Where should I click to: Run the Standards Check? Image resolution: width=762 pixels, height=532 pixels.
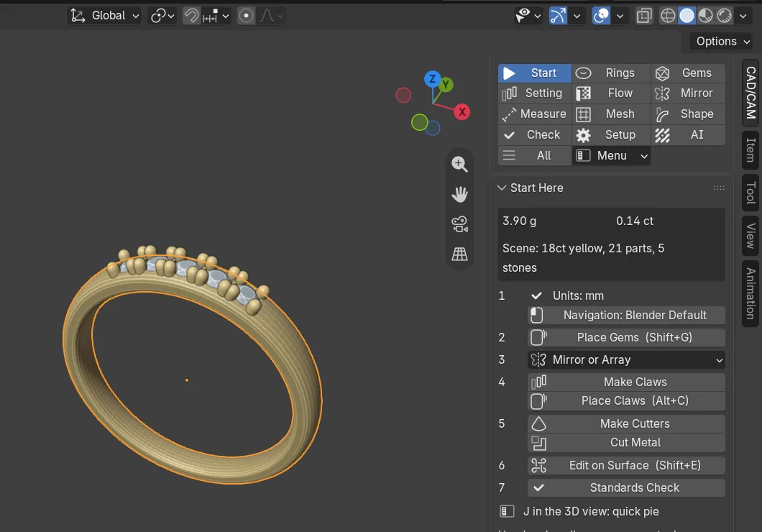tap(626, 488)
